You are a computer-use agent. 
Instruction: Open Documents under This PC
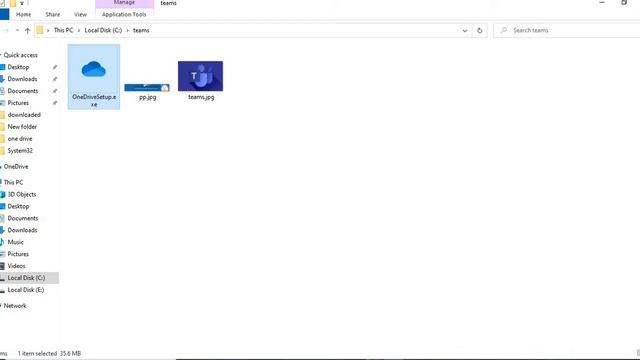pos(23,218)
